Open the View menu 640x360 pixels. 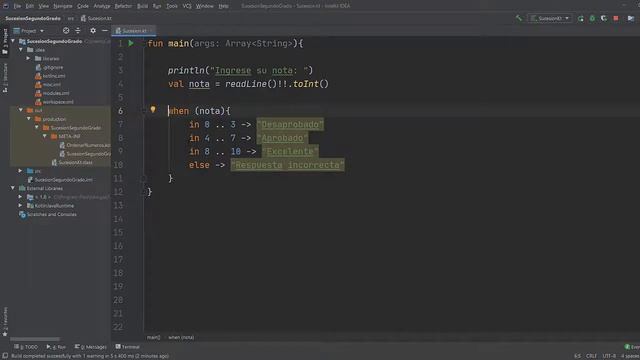[44, 6]
